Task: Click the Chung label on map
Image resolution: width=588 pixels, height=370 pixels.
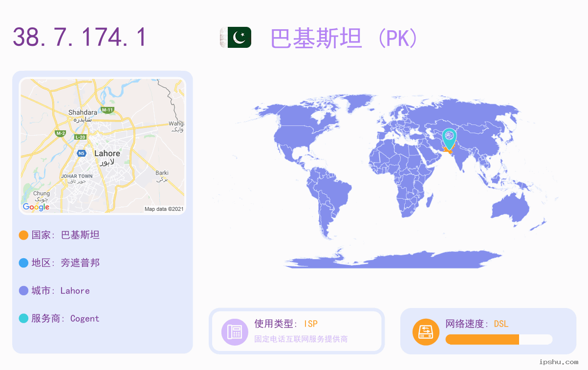Action: (42, 193)
